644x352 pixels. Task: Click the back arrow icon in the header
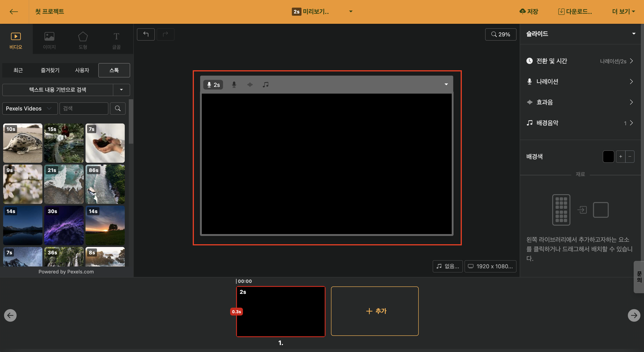pos(14,11)
